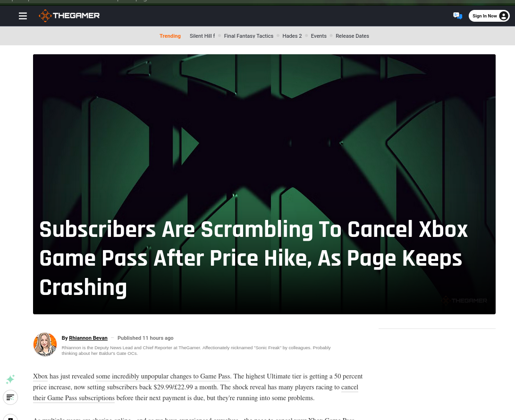Open the table of contents icon
Screen dimensions: 515x420
(x=10, y=397)
